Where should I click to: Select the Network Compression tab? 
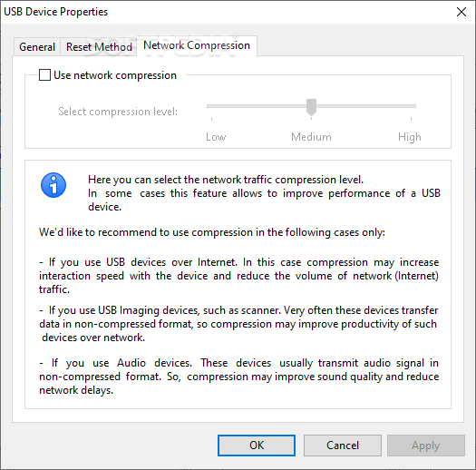[x=197, y=45]
